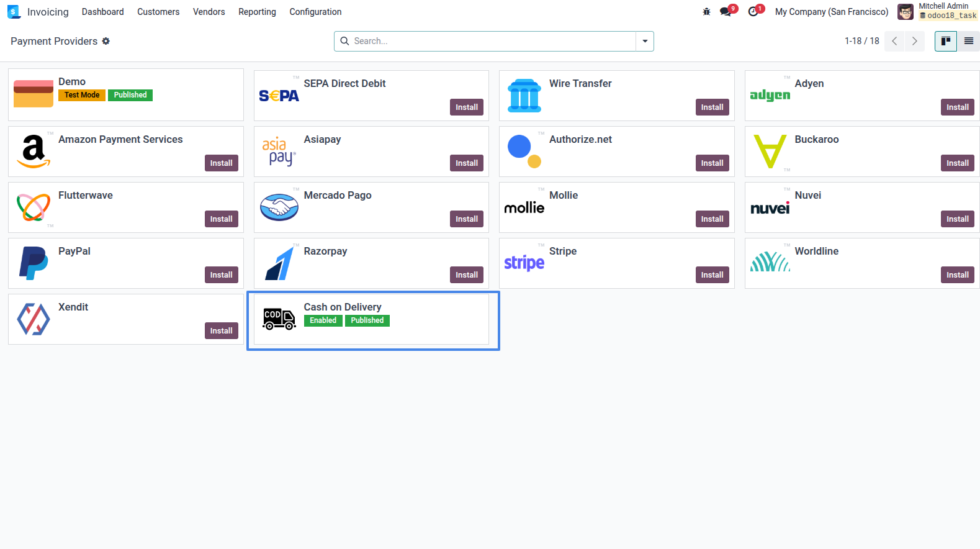Image resolution: width=980 pixels, height=549 pixels.
Task: Install the Stripe provider
Action: 712,275
